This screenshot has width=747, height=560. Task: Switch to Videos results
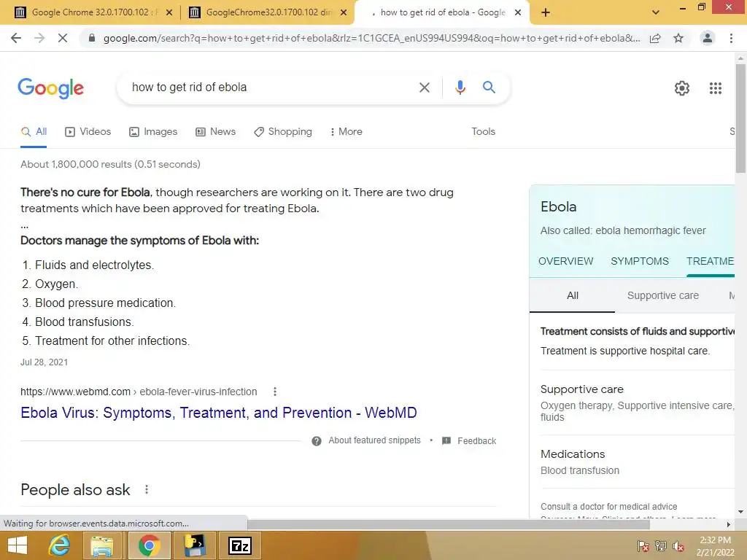click(88, 132)
